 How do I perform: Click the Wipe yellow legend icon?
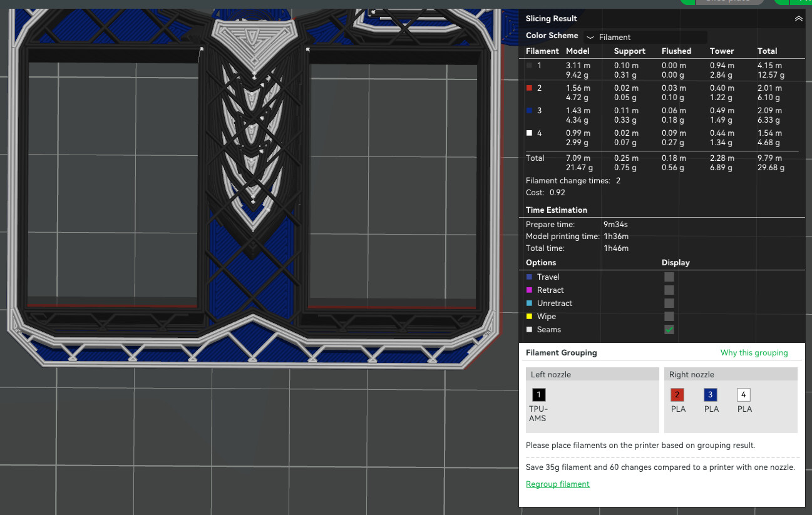(x=529, y=316)
